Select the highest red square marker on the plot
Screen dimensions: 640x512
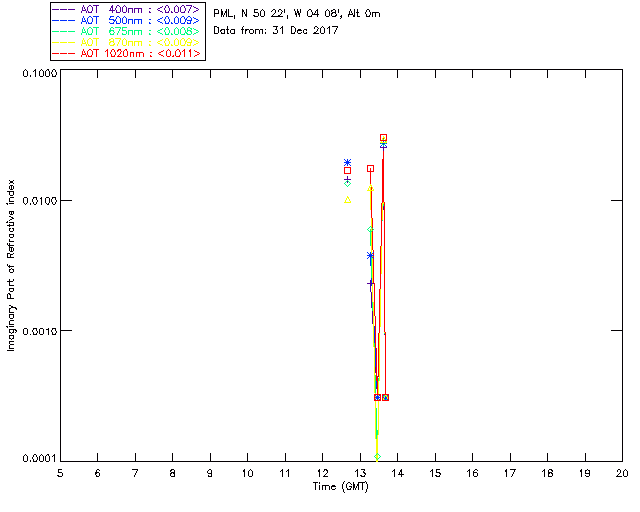pyautogui.click(x=383, y=138)
